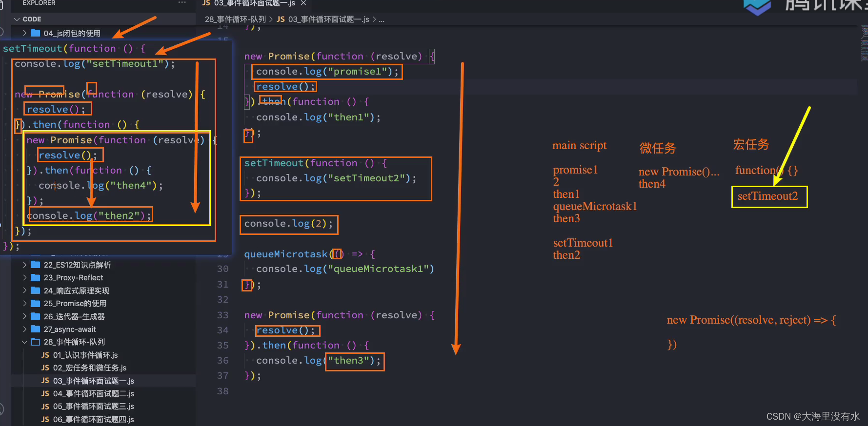Open file 02_宏任务和微任务.js
This screenshot has width=868, height=426.
tap(90, 368)
